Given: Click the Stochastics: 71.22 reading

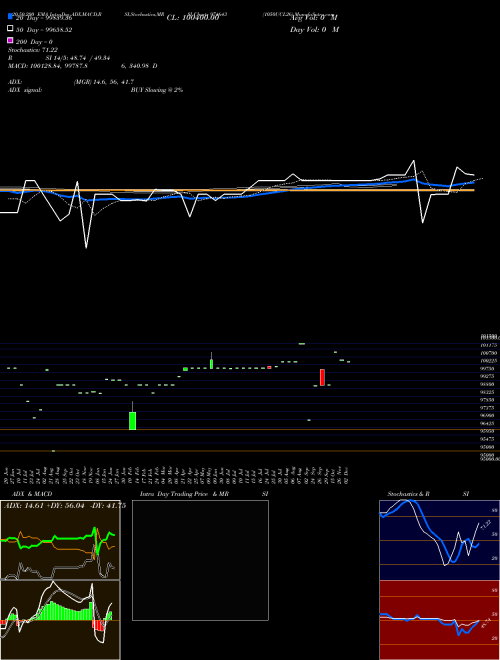Looking at the screenshot, I should [33, 50].
